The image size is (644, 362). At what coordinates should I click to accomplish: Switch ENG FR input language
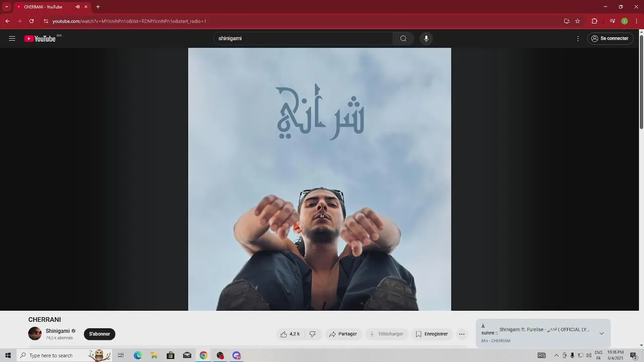599,355
